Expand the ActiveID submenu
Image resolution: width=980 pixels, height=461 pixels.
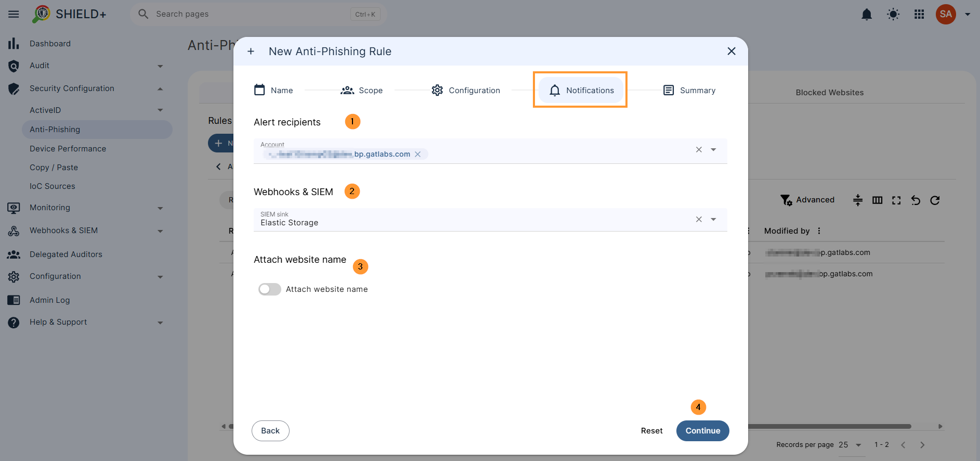point(160,110)
